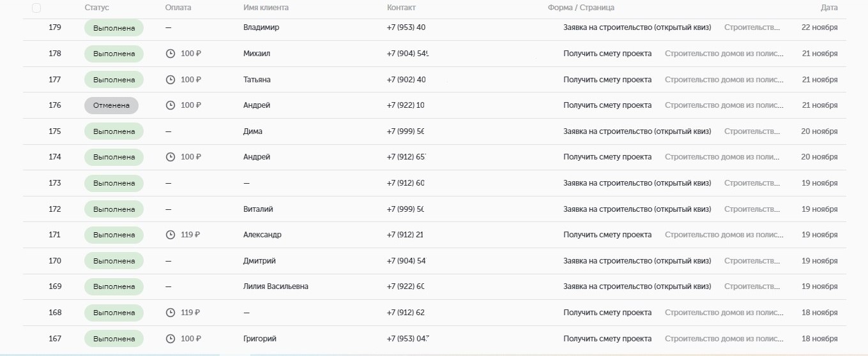This screenshot has height=356, width=868.
Task: Sort by the Статус column header
Action: click(96, 8)
